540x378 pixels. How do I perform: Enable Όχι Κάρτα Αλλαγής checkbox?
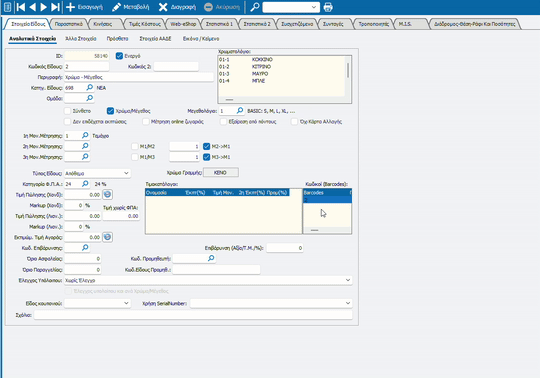[x=294, y=122]
